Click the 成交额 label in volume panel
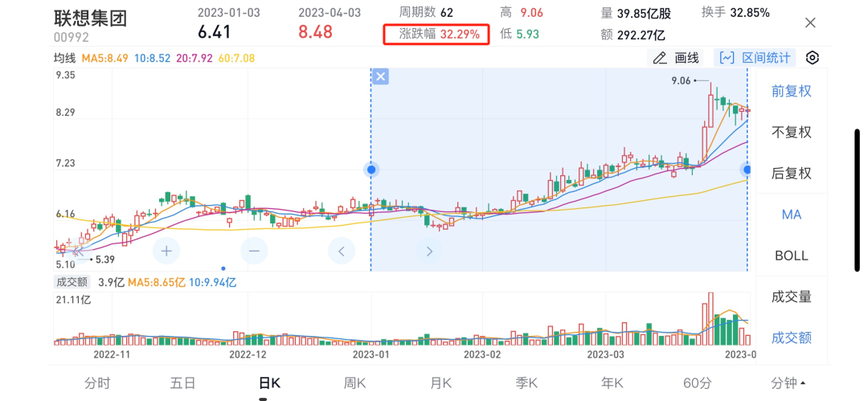 [x=72, y=282]
